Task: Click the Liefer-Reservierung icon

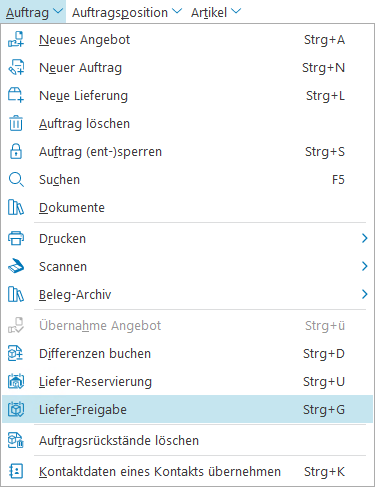Action: 16,381
